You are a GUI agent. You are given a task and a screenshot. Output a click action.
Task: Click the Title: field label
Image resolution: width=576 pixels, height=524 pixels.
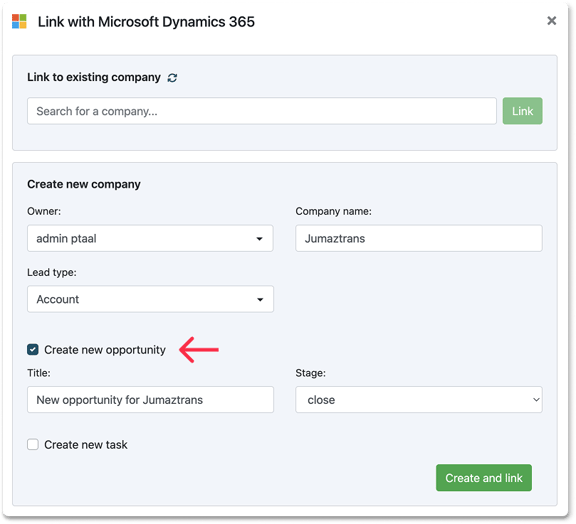point(39,373)
